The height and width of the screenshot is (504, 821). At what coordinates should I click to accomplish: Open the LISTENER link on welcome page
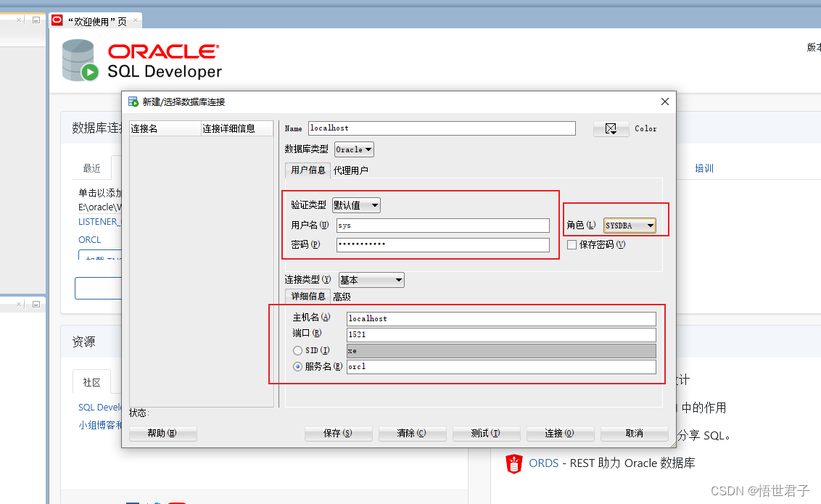[x=99, y=222]
